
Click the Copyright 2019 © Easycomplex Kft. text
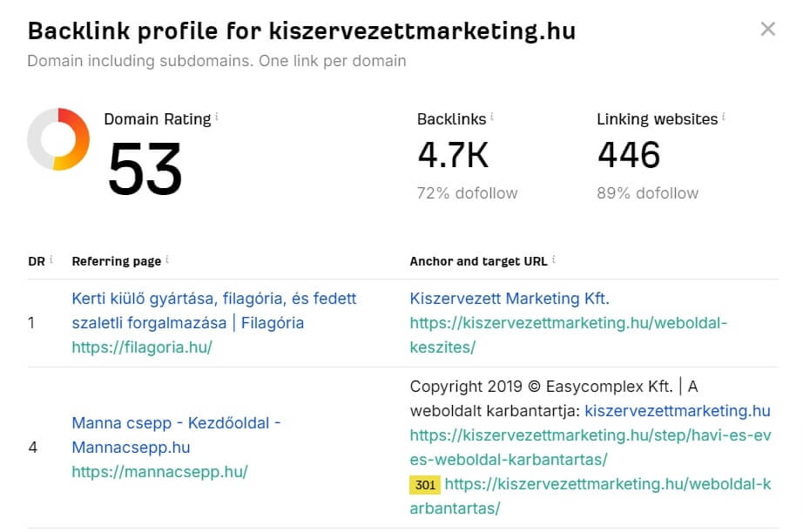541,386
